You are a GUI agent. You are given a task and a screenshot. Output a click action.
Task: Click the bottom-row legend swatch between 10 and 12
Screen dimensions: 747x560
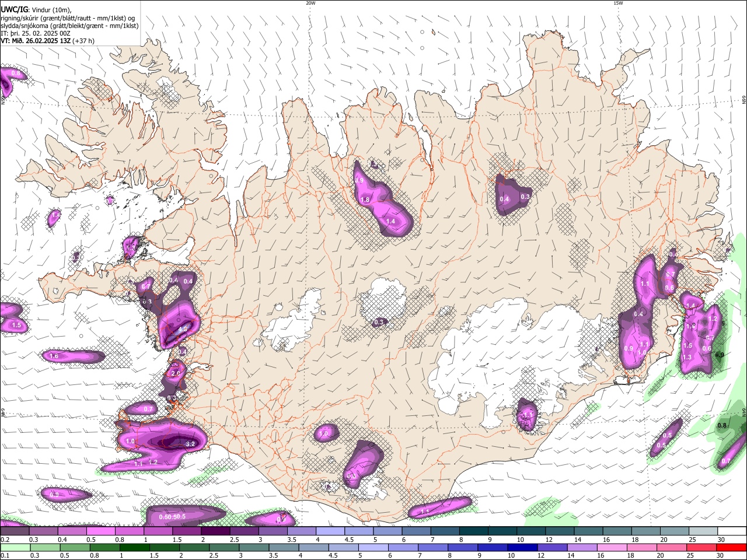point(522,547)
